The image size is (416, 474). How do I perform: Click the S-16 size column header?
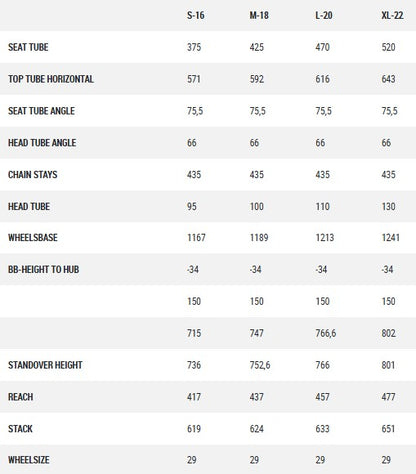(x=196, y=15)
